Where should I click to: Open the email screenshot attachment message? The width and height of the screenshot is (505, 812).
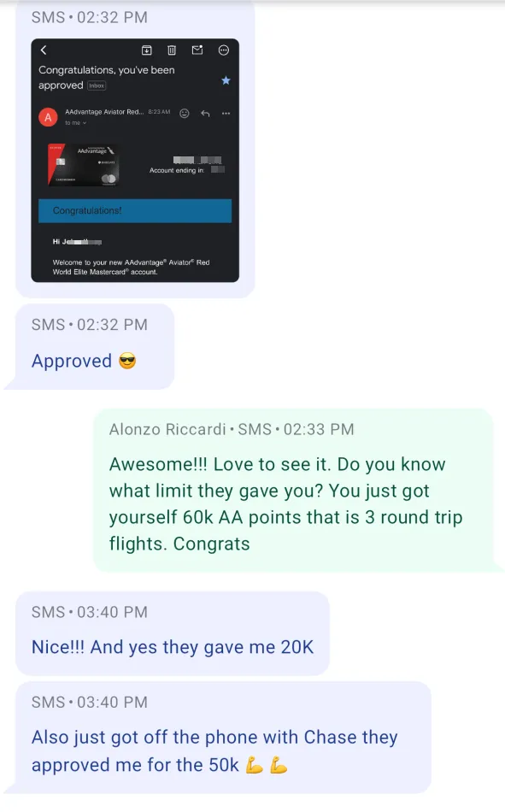click(x=135, y=161)
